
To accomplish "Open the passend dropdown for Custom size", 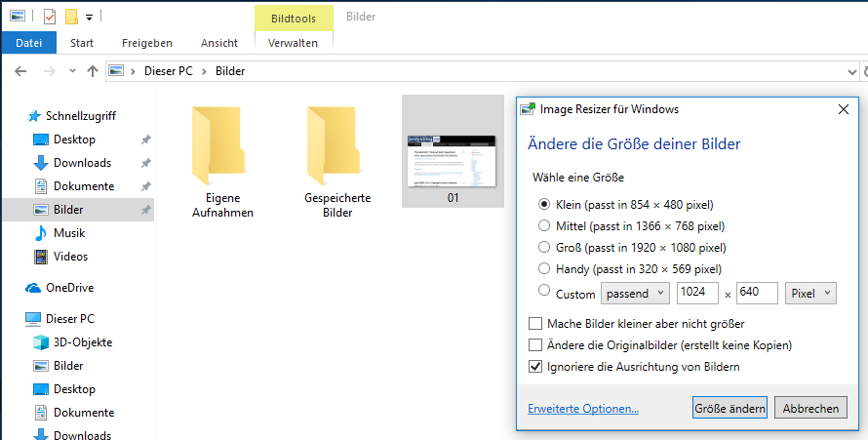I will coord(635,293).
